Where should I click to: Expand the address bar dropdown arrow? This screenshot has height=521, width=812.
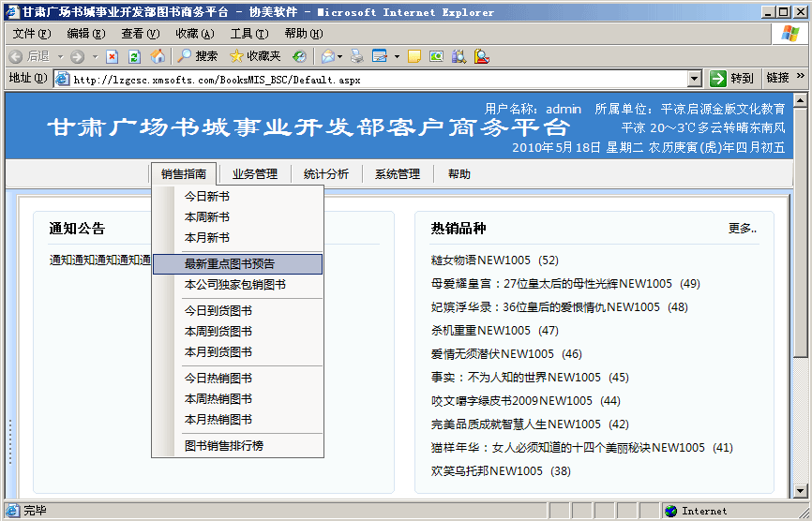click(695, 80)
